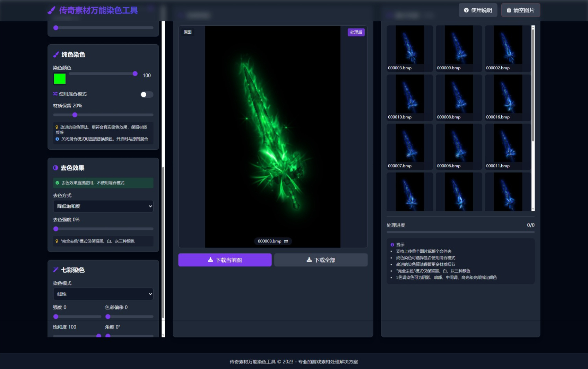Screen dimensions: 588x369
Task: Click the shuffle icon beside 使用混合模式
Action: point(55,94)
